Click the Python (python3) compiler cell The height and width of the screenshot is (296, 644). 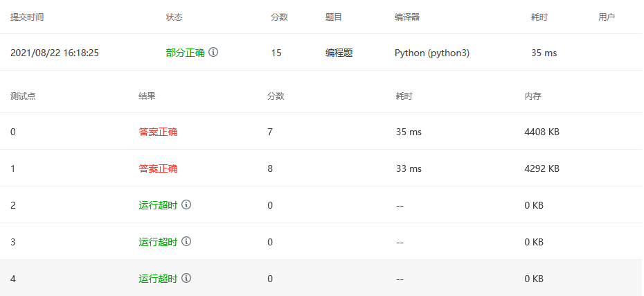click(432, 53)
